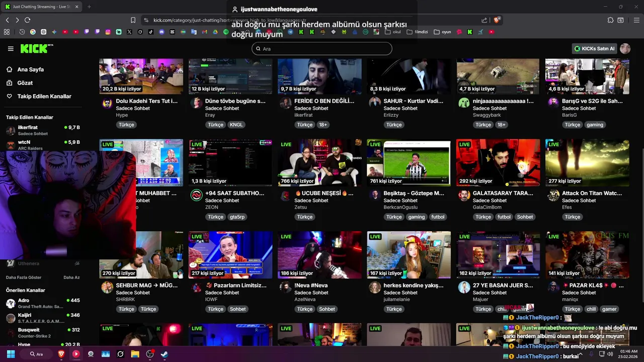Open browser extensions puzzle icon

coord(610,20)
